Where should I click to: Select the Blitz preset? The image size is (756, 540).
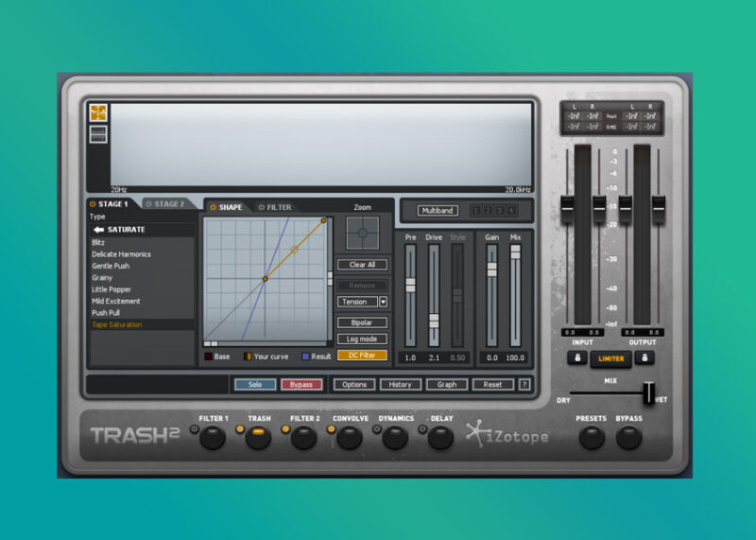[x=143, y=242]
